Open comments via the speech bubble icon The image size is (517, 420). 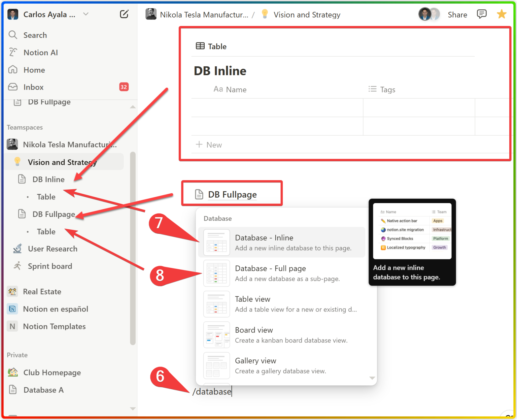coord(482,14)
